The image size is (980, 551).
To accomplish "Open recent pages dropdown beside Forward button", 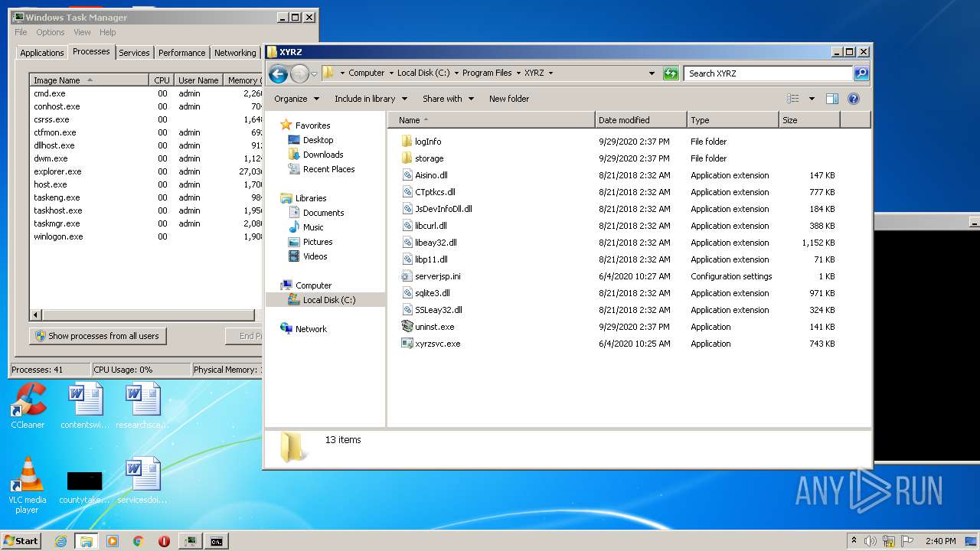I will [x=314, y=74].
